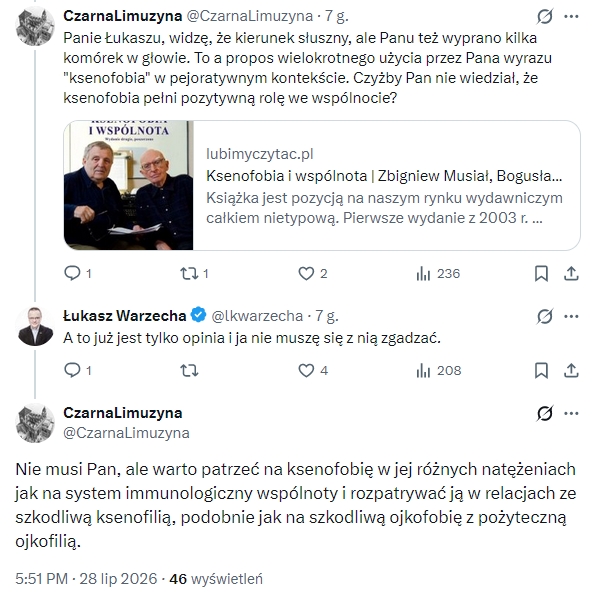Bookmark Łukasz Warzecha's tweet
Image resolution: width=597 pixels, height=600 pixels.
(x=541, y=370)
